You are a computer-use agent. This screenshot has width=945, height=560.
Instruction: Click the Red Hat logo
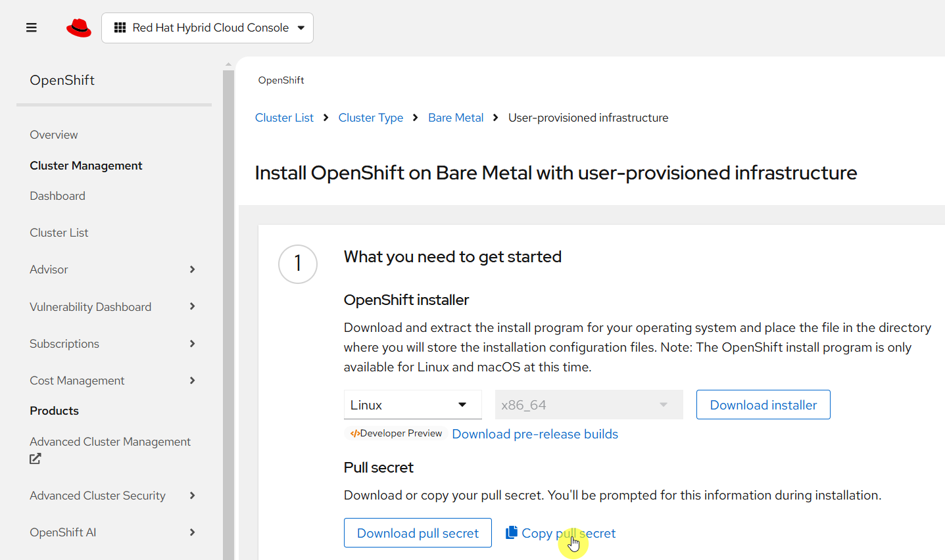[x=78, y=27]
